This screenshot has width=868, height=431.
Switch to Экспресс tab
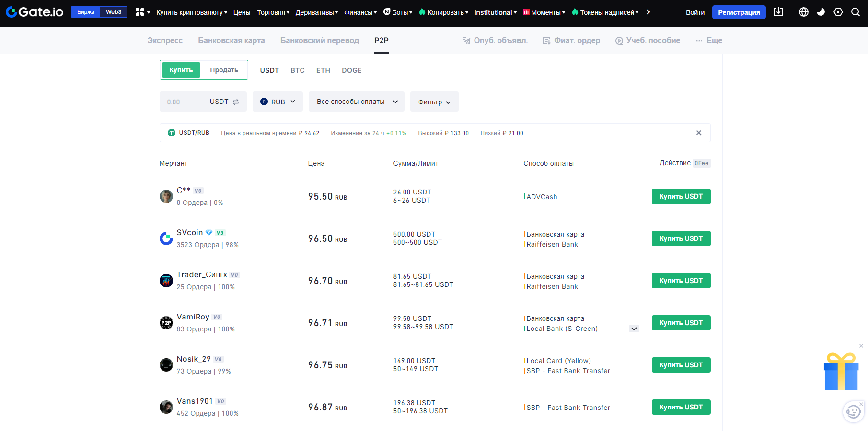[x=165, y=40]
